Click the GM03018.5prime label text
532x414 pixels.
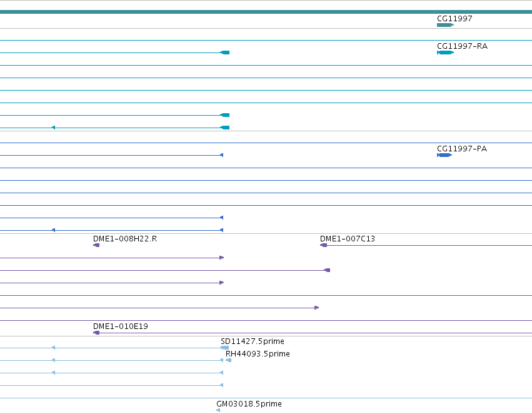pyautogui.click(x=249, y=404)
